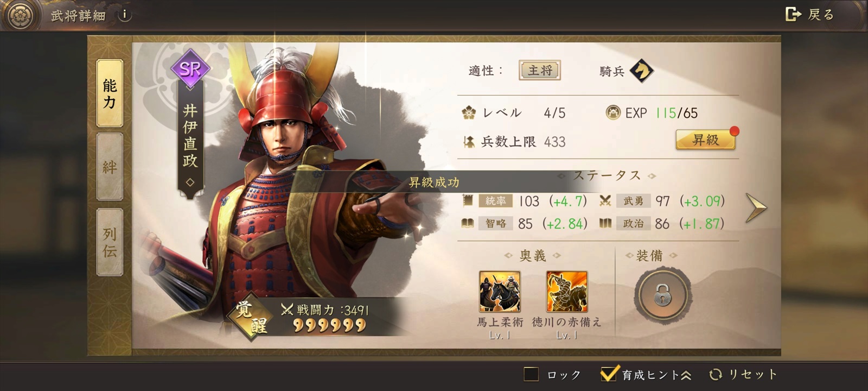Click the リセット reset icon

[716, 374]
